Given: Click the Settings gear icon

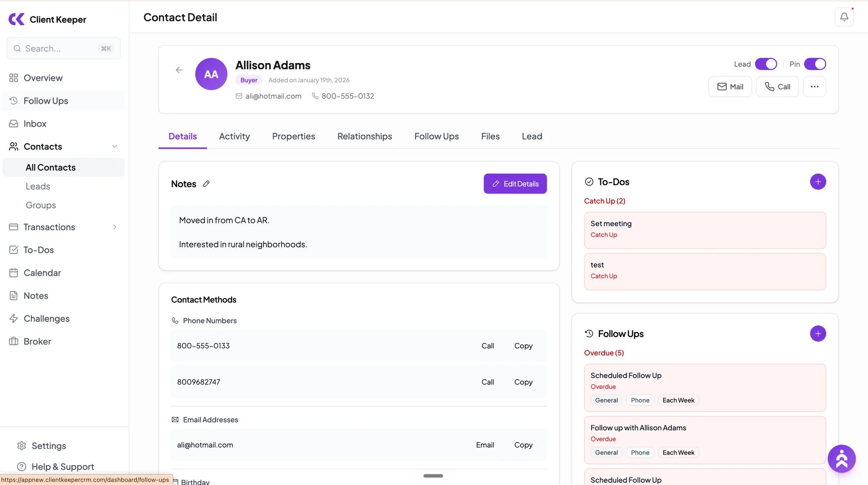Looking at the screenshot, I should point(22,446).
